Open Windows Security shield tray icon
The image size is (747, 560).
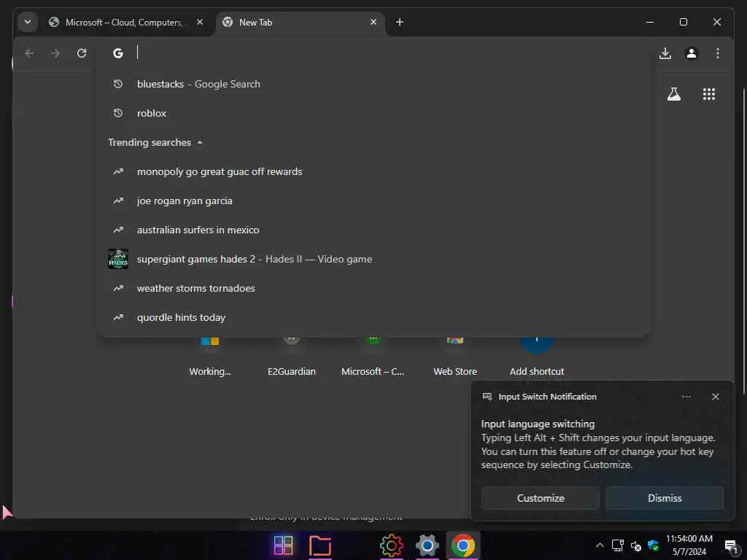(653, 545)
